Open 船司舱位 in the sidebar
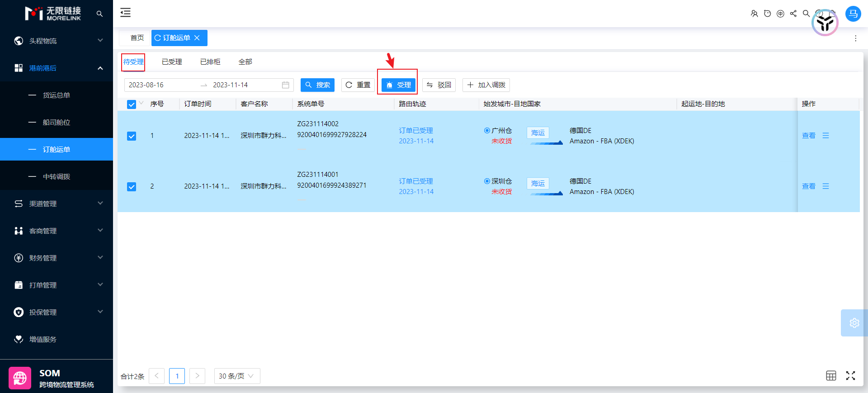Viewport: 868px width, 393px height. (x=57, y=122)
